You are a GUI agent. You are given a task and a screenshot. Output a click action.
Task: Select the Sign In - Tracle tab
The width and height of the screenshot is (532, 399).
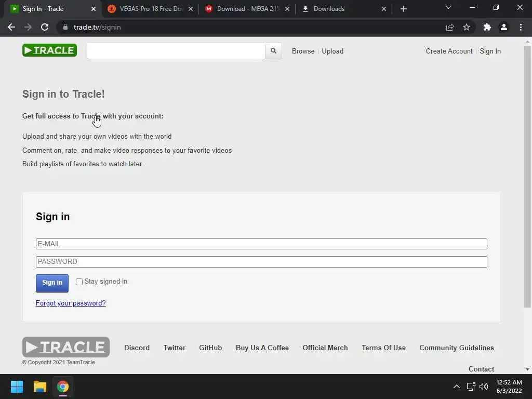[x=52, y=9]
